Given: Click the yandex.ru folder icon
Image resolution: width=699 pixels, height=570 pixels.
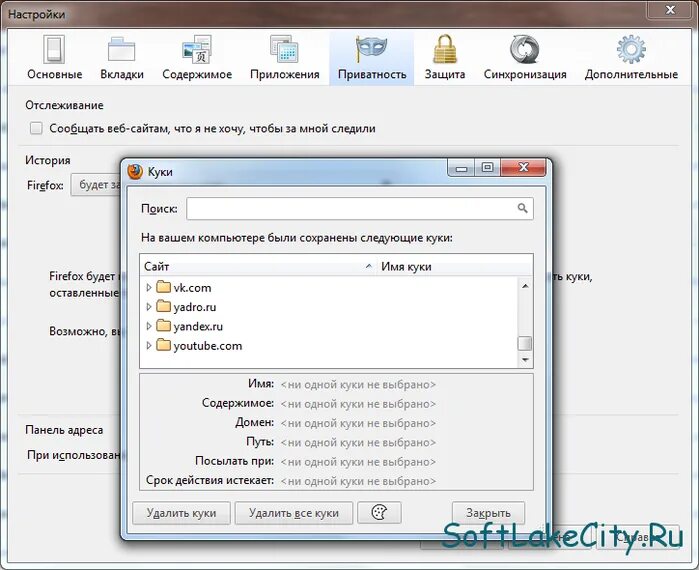Looking at the screenshot, I should [164, 326].
